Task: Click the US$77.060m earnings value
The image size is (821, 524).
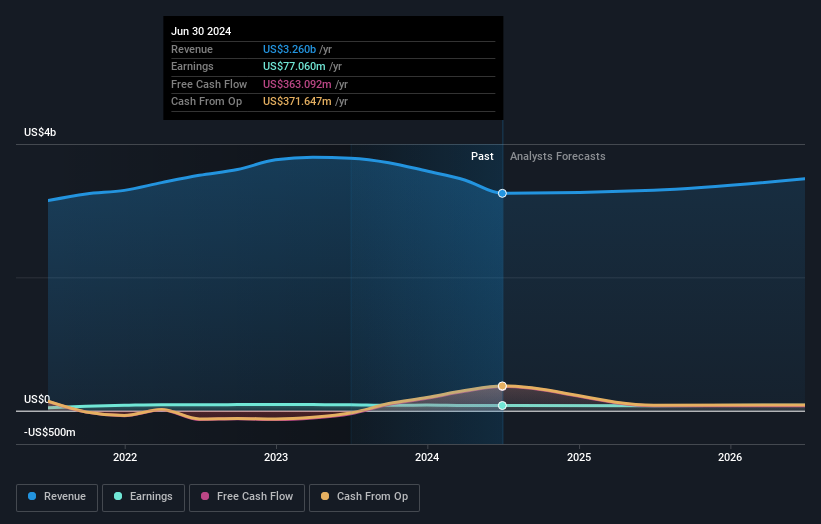Action: pyautogui.click(x=294, y=66)
